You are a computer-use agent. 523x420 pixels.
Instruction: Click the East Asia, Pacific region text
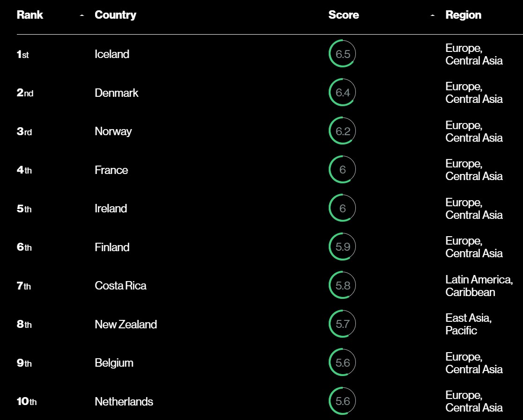(468, 324)
